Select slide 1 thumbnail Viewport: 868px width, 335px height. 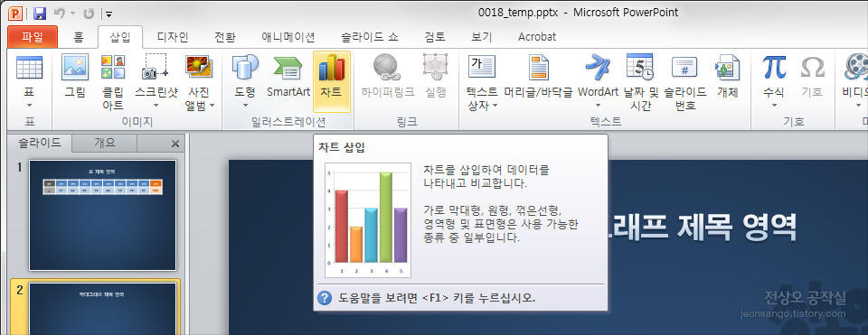[103, 216]
